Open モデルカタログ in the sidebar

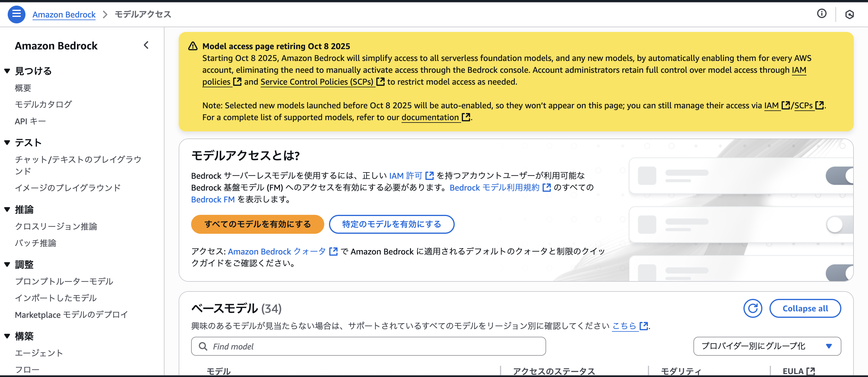43,104
